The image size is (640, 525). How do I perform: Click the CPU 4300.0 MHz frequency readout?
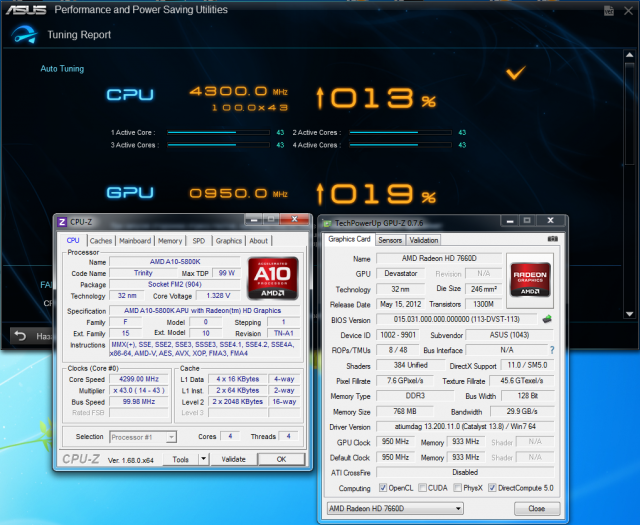click(x=239, y=91)
